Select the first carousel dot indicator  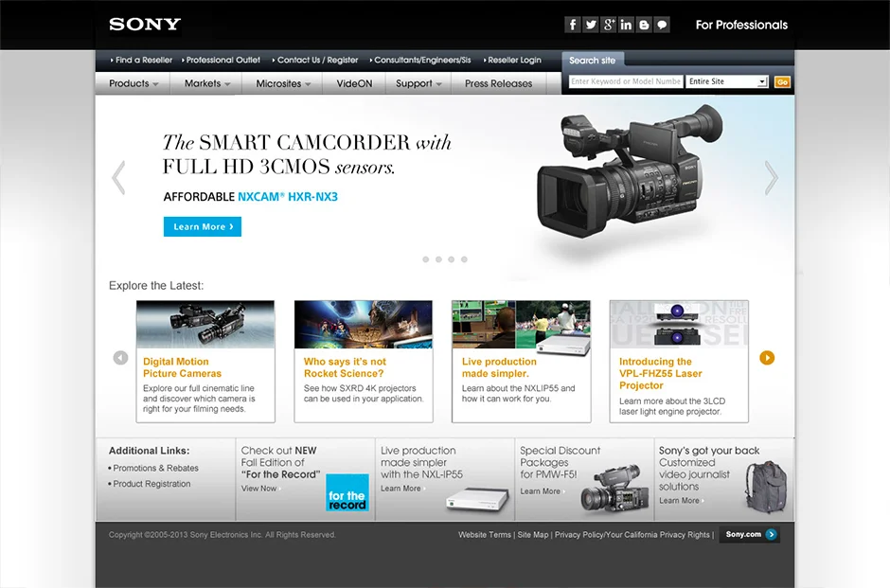[426, 259]
